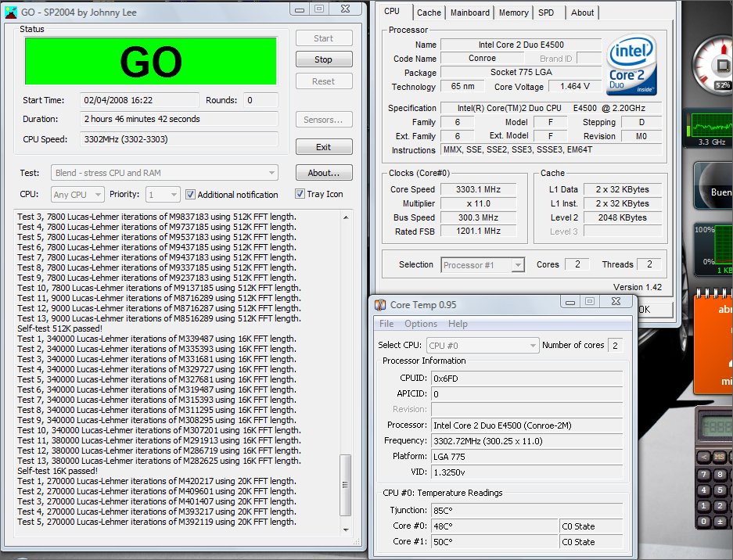
Task: Switch to the CPU tab in CPU-Z
Action: (392, 11)
